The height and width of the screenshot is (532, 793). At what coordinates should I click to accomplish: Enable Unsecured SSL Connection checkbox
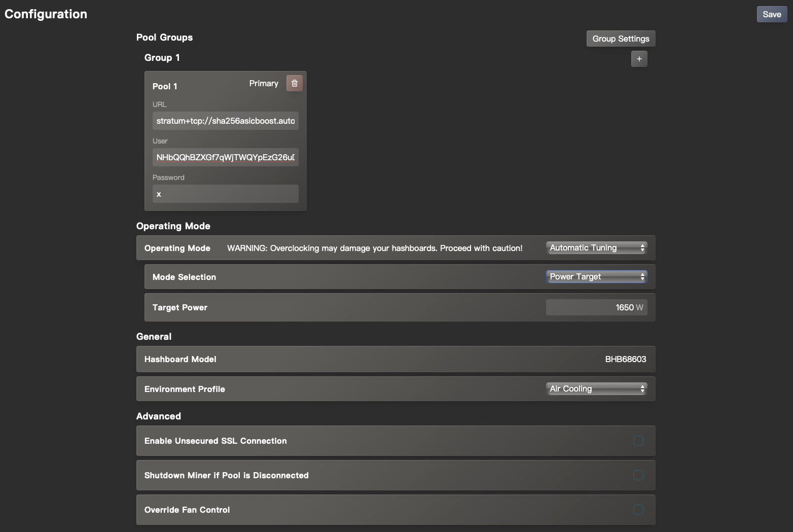pos(638,441)
